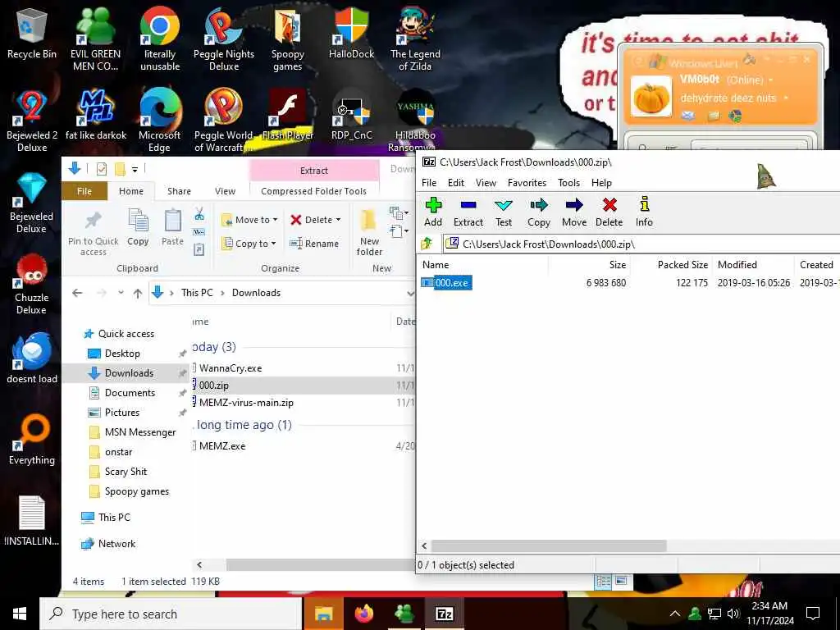840x630 pixels.
Task: Collapse the Today (3) group header
Action: [214, 347]
